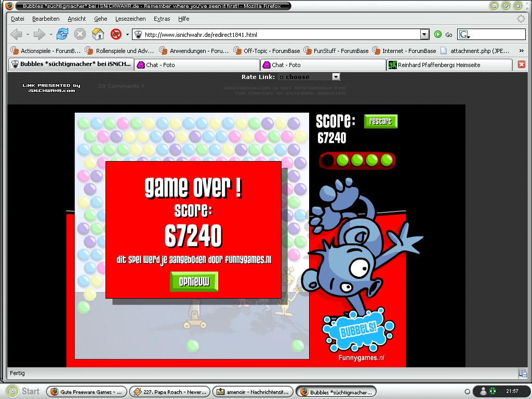Click the score value 67240 beside restart
Viewport: 532px width, 399px height.
click(332, 138)
